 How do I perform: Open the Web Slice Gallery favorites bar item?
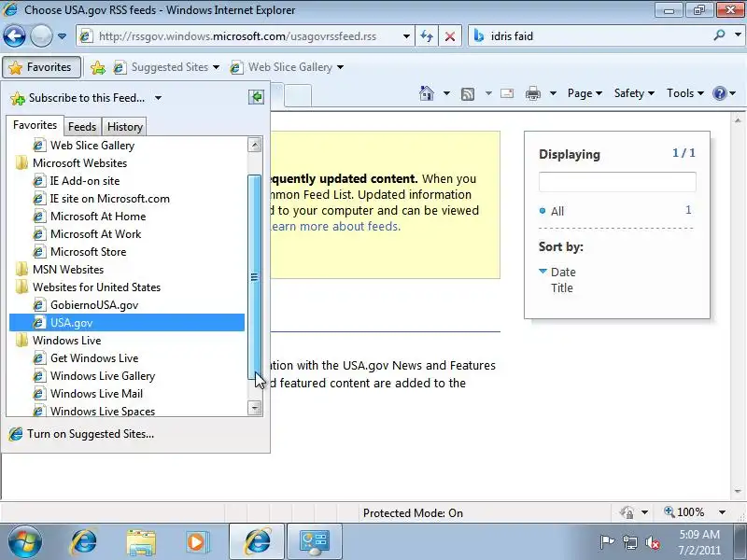click(x=287, y=67)
